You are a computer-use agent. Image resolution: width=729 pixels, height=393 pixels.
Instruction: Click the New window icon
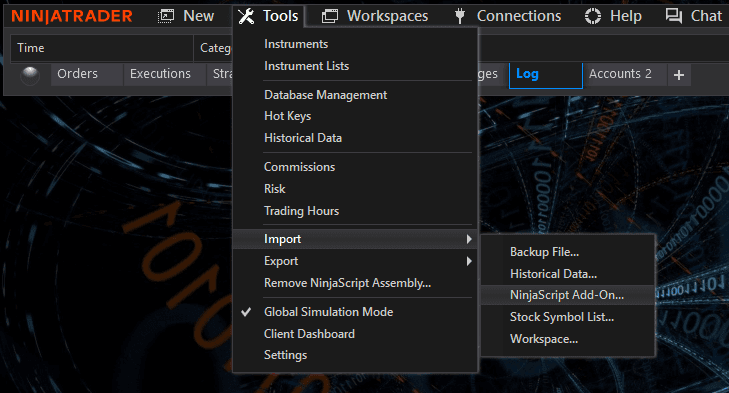click(x=166, y=16)
